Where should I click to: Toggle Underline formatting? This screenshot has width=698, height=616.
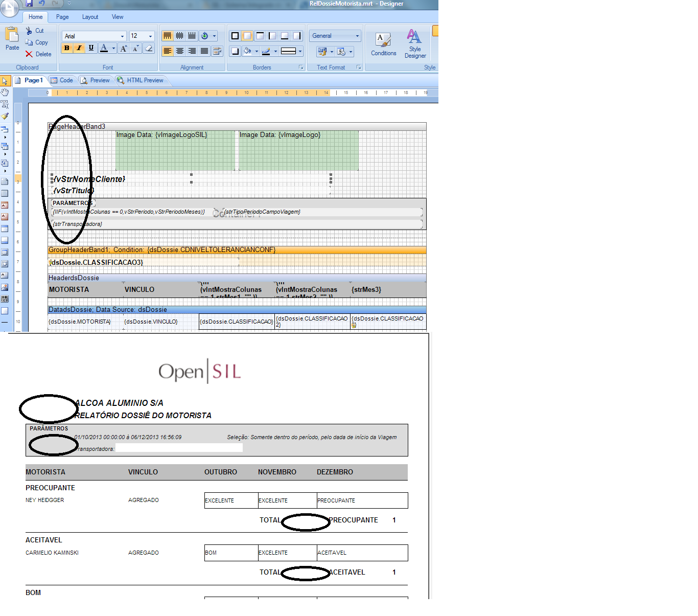[91, 48]
